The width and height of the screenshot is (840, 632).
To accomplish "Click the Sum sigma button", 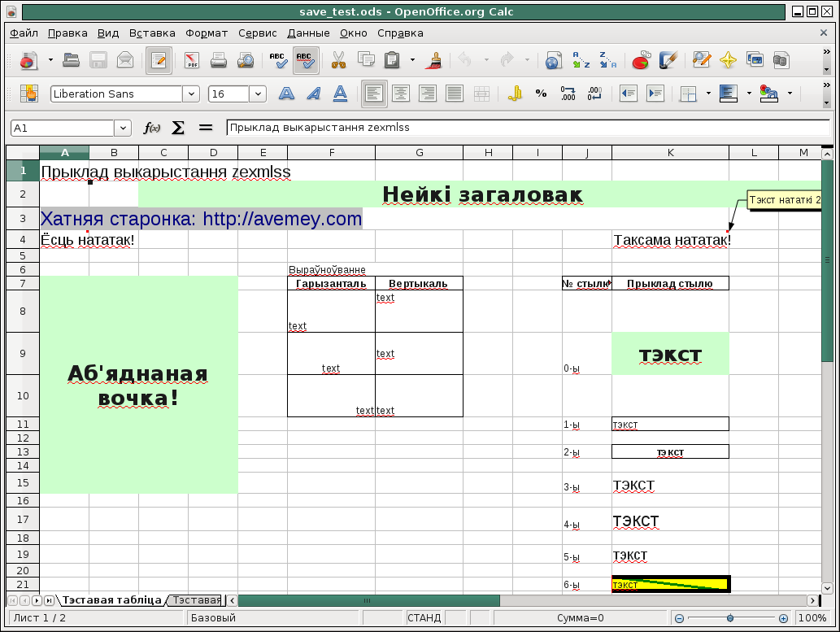I will 178,128.
